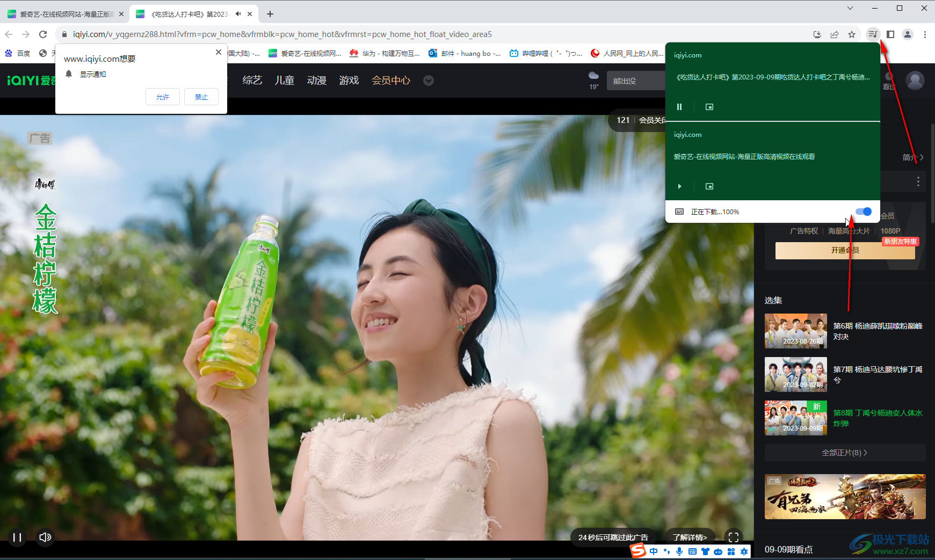
Task: Select episode 第7期 thumbnail dated 2023-09-02
Action: tap(796, 375)
